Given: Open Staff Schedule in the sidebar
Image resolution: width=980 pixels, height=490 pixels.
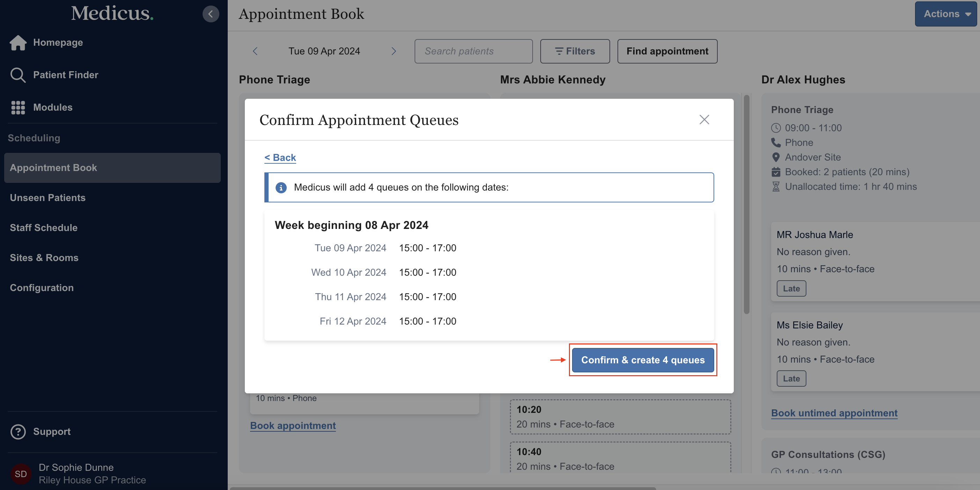Looking at the screenshot, I should click(43, 228).
